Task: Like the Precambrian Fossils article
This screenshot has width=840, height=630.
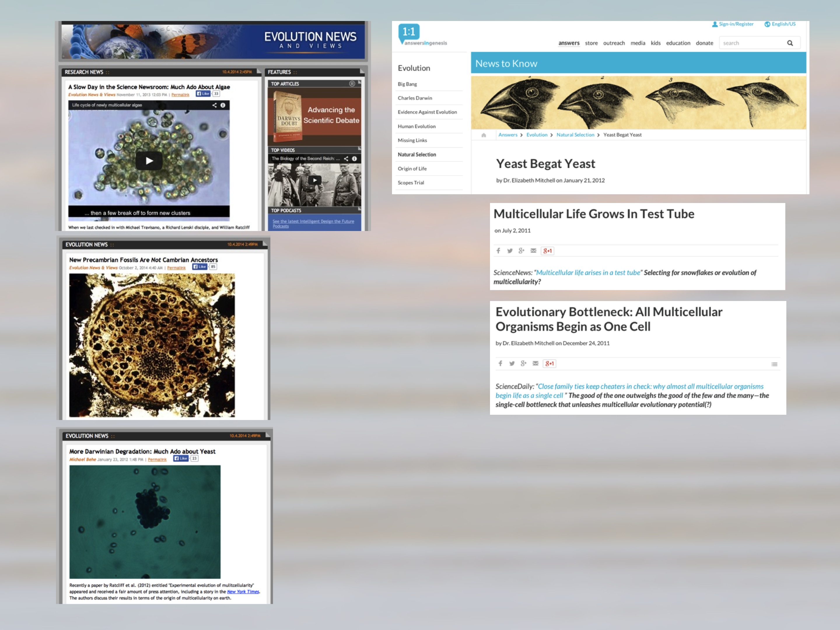Action: click(200, 267)
